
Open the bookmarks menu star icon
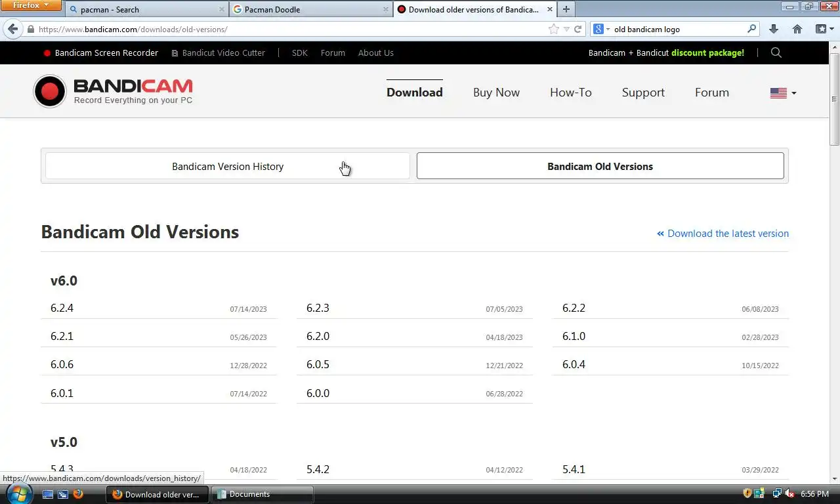click(x=821, y=29)
